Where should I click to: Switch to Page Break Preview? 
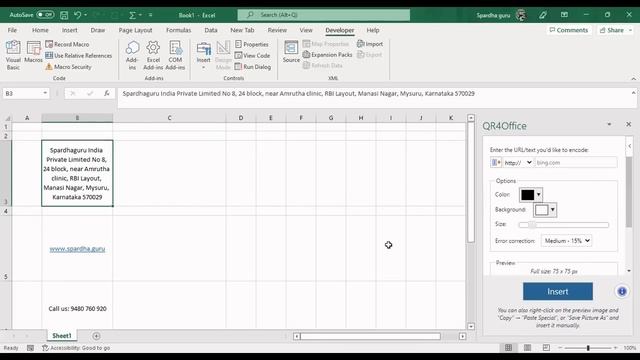546,348
